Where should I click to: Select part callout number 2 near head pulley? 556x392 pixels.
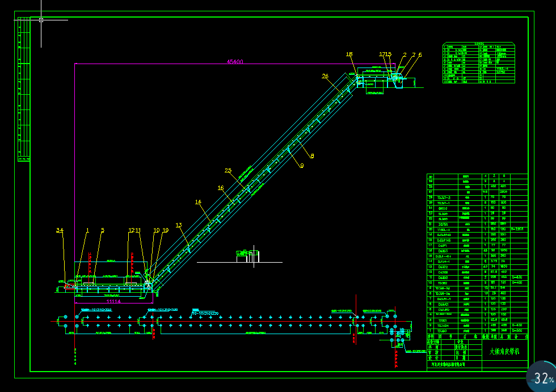point(405,54)
